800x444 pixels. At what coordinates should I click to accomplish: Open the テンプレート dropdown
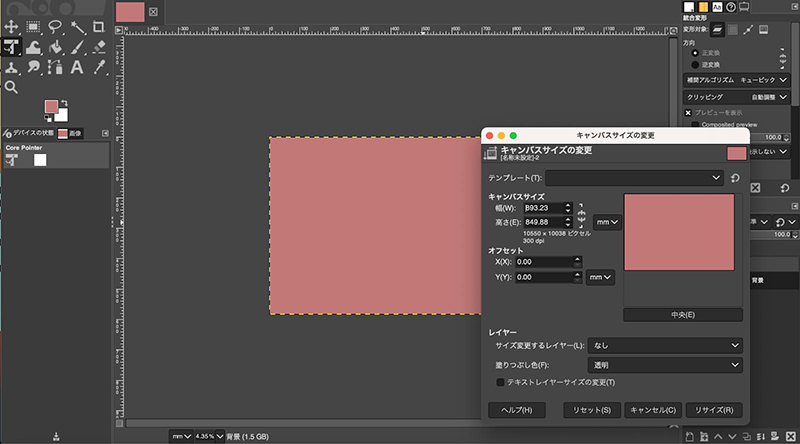coord(634,178)
